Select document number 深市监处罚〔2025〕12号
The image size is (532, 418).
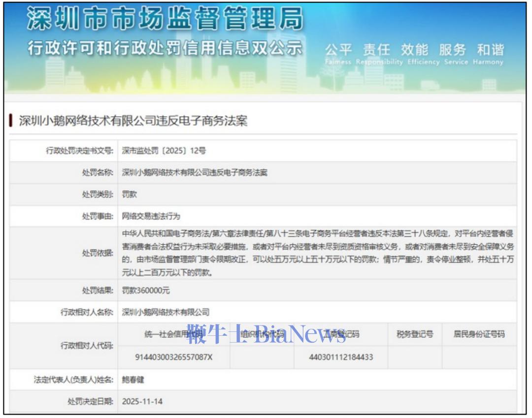click(x=164, y=151)
